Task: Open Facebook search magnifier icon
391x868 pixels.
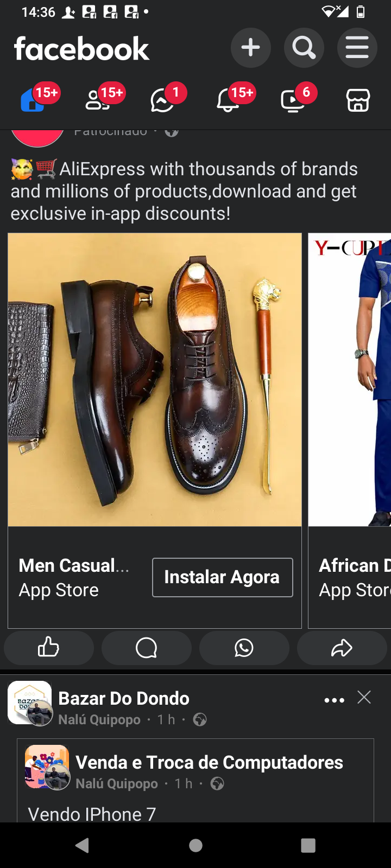Action: click(x=304, y=48)
